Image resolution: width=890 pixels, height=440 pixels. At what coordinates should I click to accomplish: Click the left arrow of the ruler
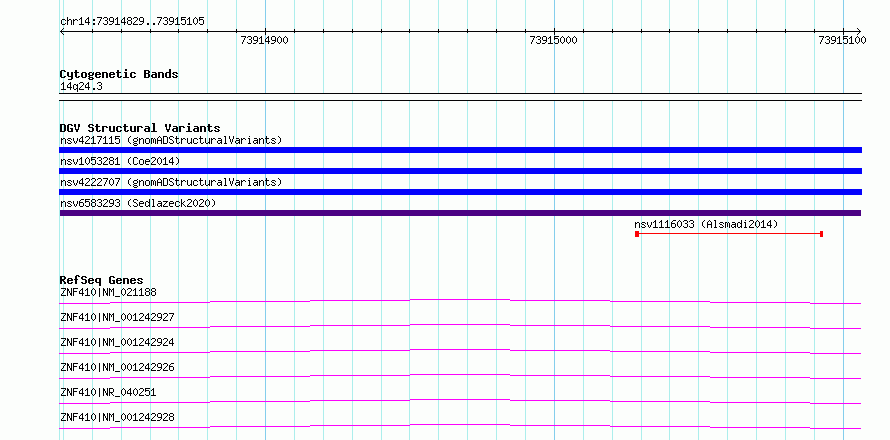click(x=62, y=31)
